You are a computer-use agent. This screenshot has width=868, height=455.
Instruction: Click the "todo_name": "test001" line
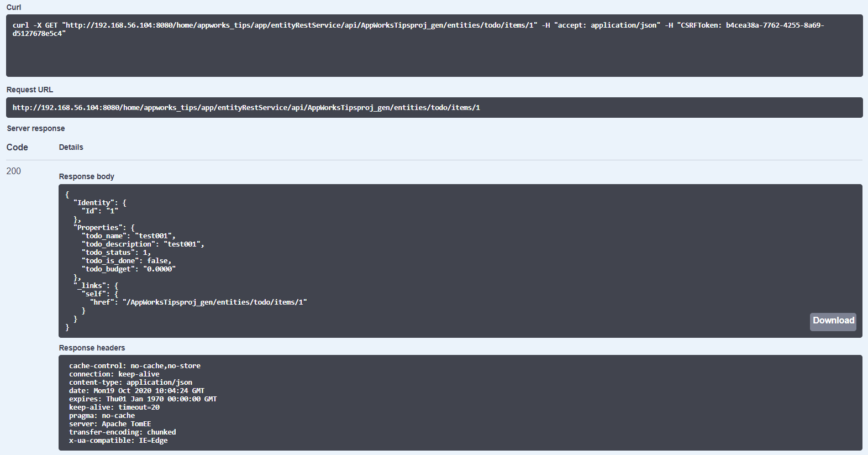point(129,236)
